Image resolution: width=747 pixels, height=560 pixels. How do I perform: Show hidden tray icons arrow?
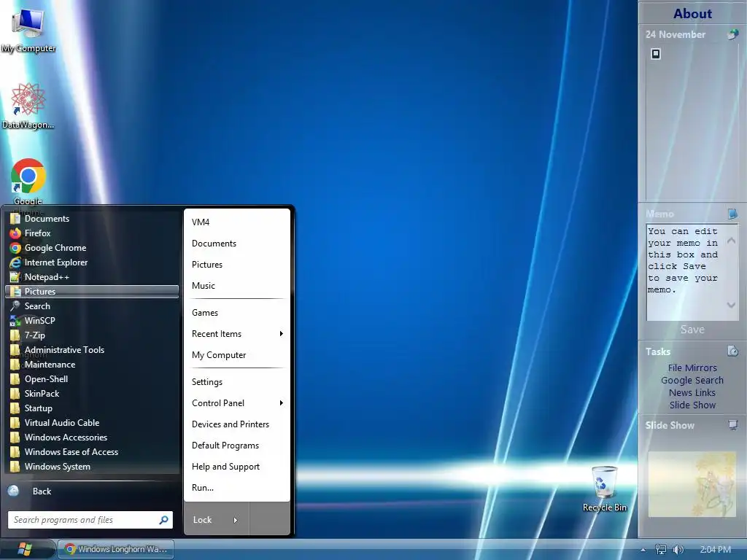click(x=643, y=550)
